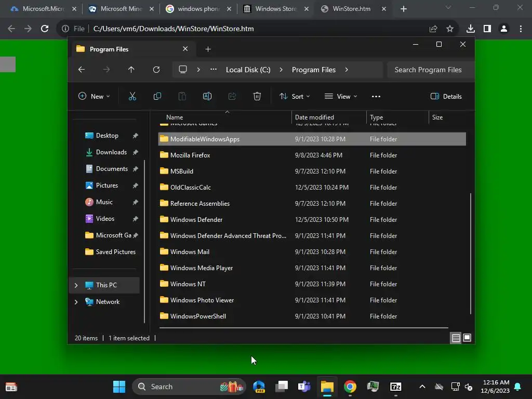Click the file list vertical scrollbar
This screenshot has height=399, width=532.
(471, 254)
